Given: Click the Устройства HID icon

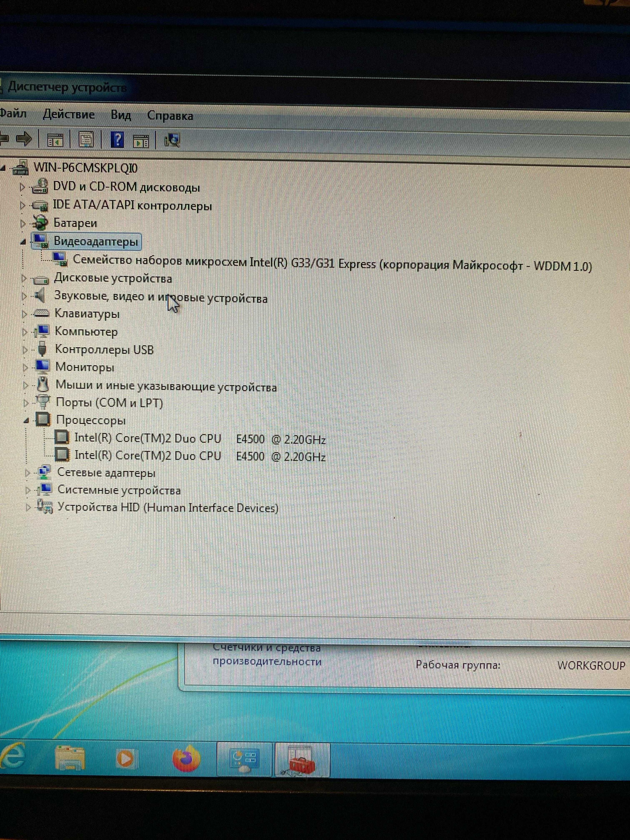Looking at the screenshot, I should pyautogui.click(x=45, y=507).
